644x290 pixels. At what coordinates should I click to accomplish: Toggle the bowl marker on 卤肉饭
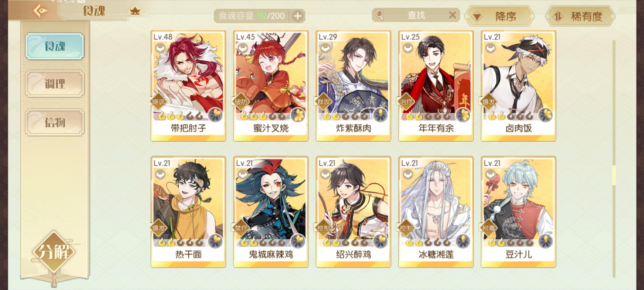[x=491, y=48]
